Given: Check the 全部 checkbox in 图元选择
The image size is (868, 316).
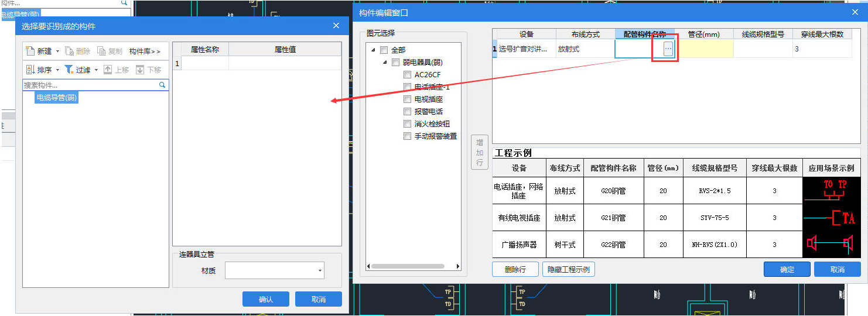Looking at the screenshot, I should coord(384,50).
